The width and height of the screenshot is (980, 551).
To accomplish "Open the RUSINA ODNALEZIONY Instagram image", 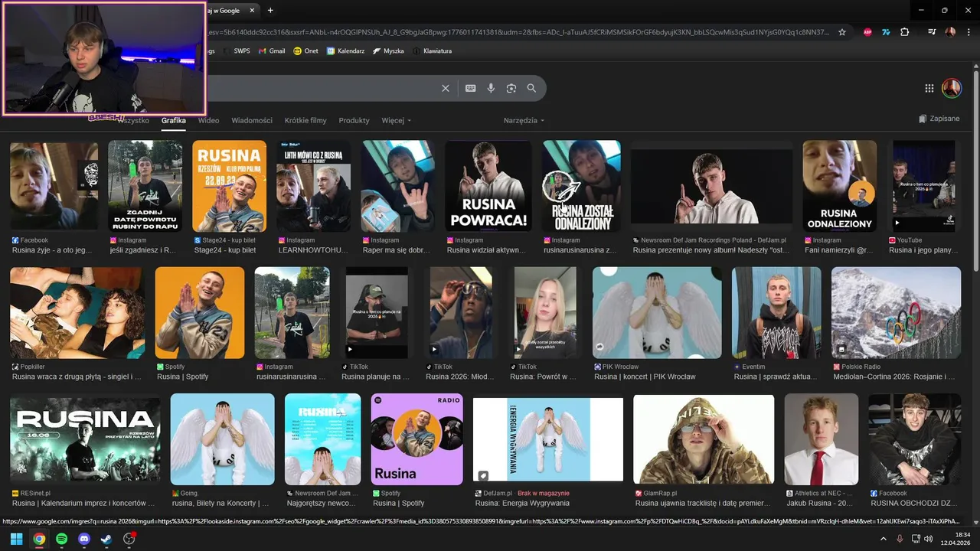I will pyautogui.click(x=839, y=185).
